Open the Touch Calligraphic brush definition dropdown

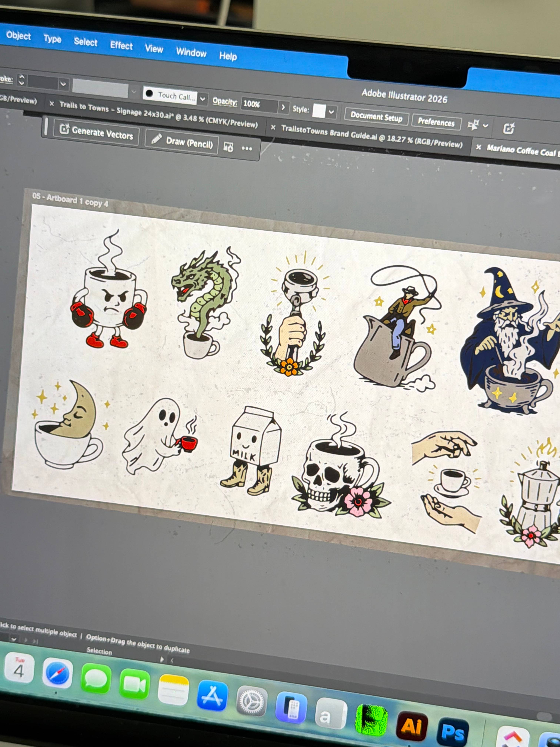(203, 99)
